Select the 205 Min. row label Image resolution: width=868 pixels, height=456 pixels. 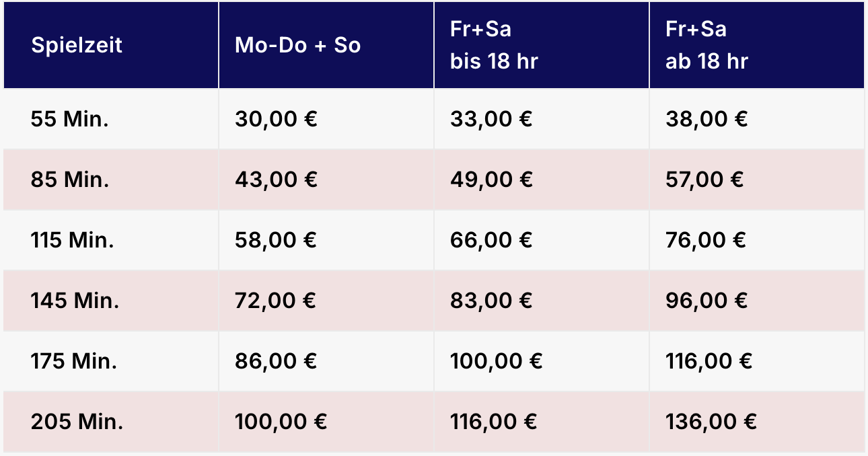pos(77,422)
